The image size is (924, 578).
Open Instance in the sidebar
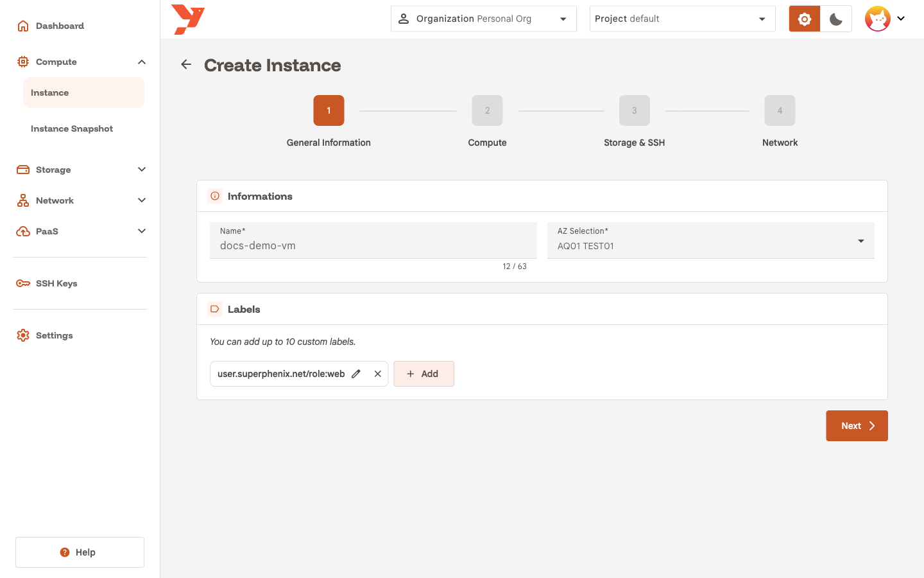83,92
